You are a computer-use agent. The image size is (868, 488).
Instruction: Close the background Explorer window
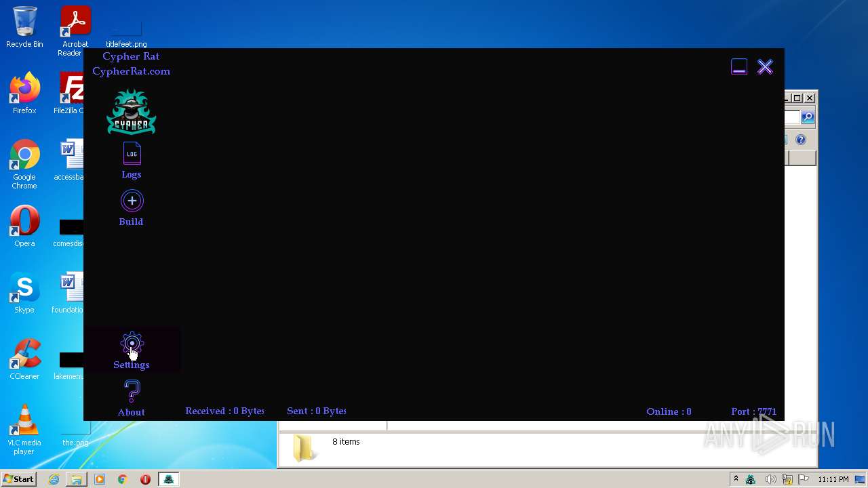(810, 98)
